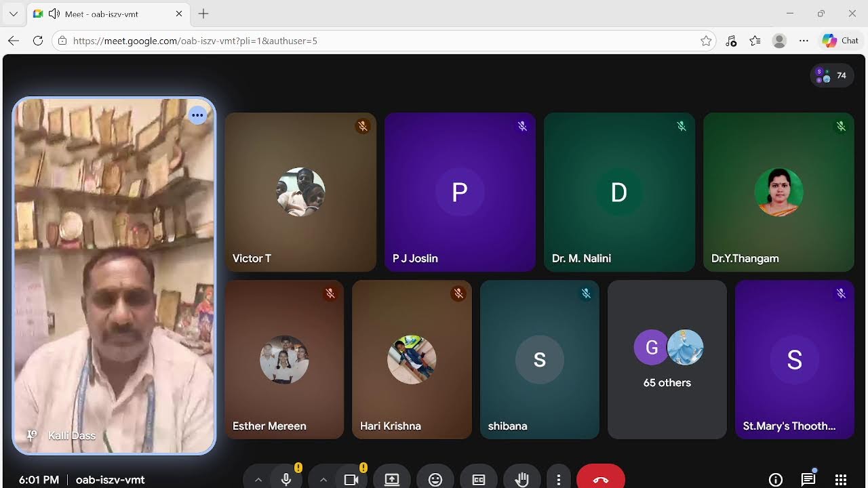Open activities grid icon
Viewport: 868px width, 488px height.
841,479
